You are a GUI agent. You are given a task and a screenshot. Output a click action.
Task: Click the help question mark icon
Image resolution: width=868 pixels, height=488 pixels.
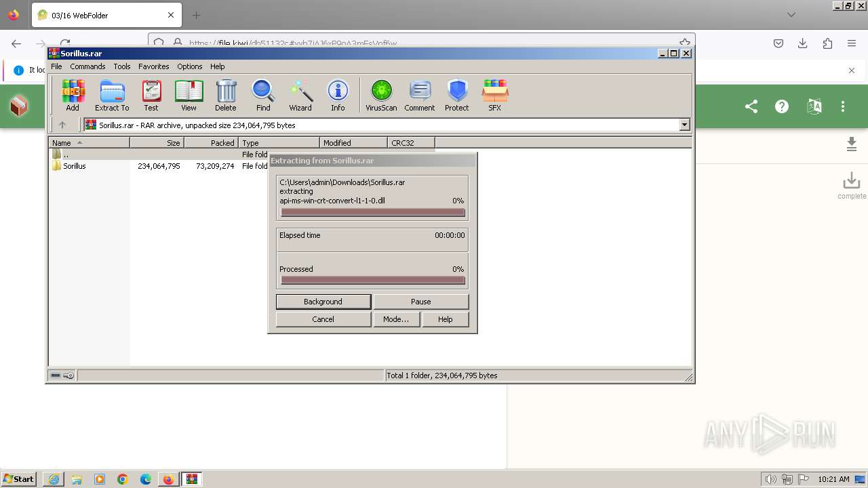pos(782,106)
